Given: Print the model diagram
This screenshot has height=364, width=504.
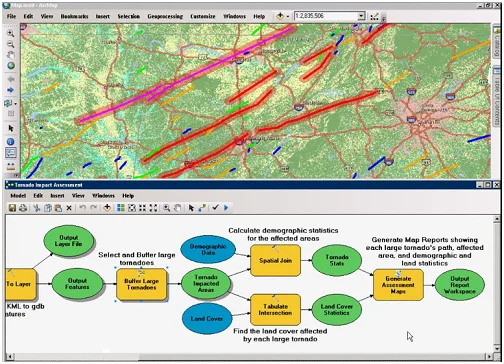Looking at the screenshot, I should click(23, 208).
